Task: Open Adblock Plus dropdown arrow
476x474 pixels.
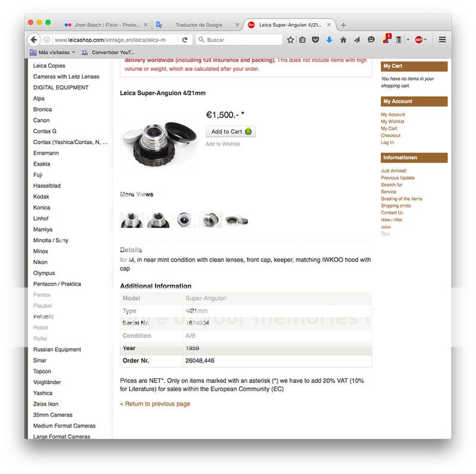Action: tap(425, 40)
